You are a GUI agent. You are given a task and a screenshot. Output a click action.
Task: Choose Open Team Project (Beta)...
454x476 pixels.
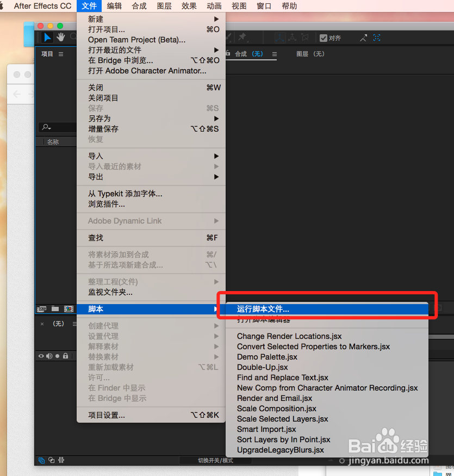tap(151, 40)
